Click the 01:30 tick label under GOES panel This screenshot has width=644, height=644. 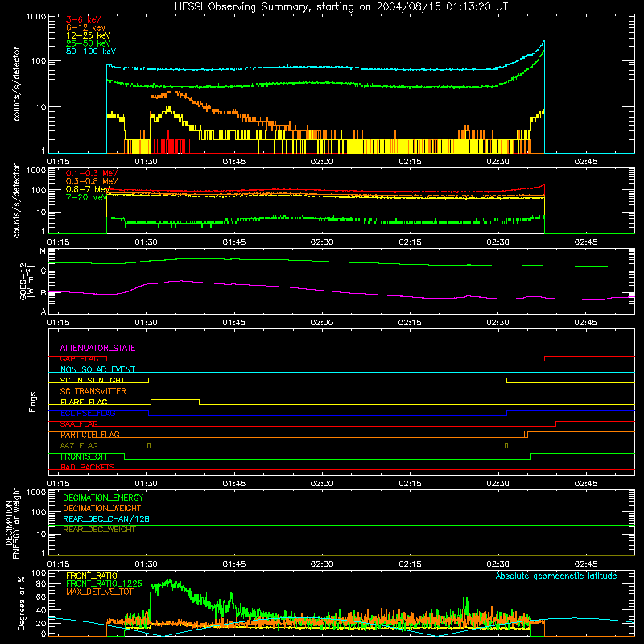pyautogui.click(x=146, y=323)
